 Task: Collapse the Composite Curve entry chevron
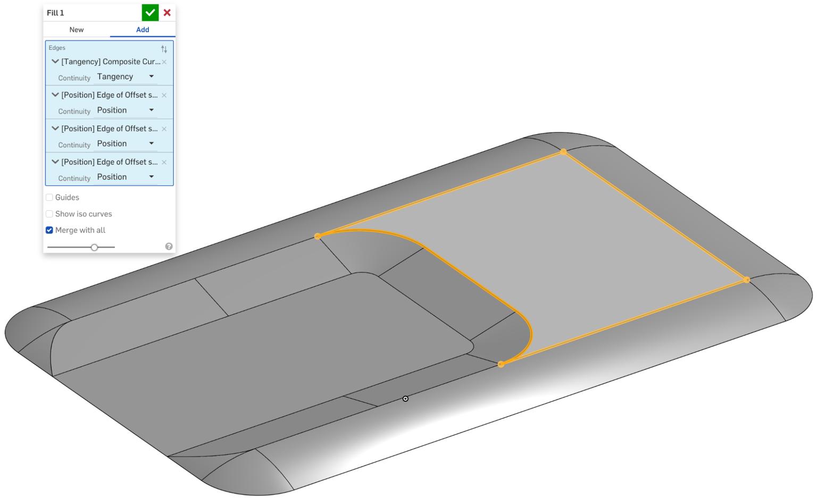[x=55, y=61]
